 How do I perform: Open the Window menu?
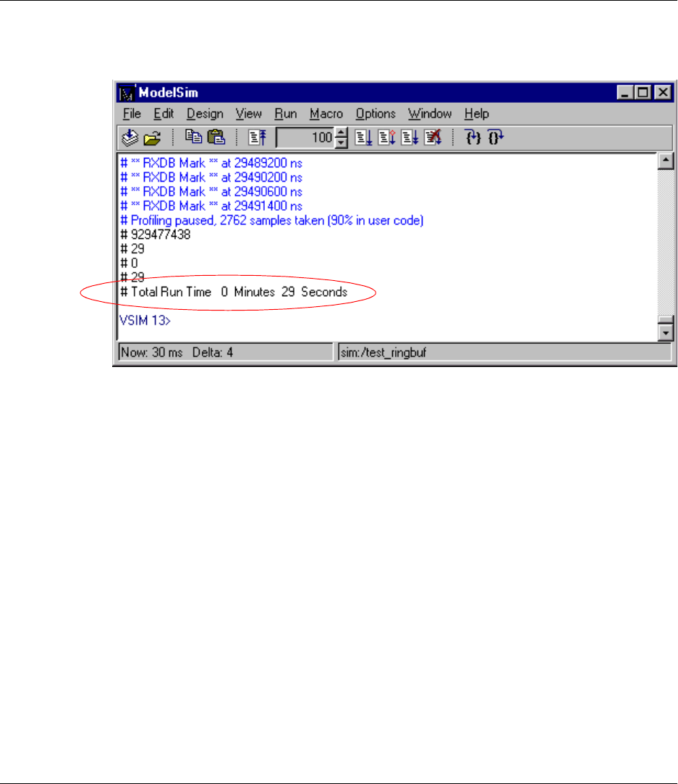[x=430, y=114]
